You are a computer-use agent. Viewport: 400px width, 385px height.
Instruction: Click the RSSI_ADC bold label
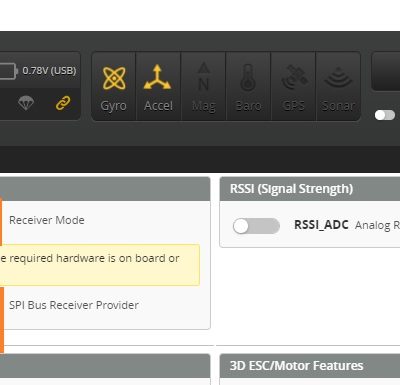pos(321,225)
